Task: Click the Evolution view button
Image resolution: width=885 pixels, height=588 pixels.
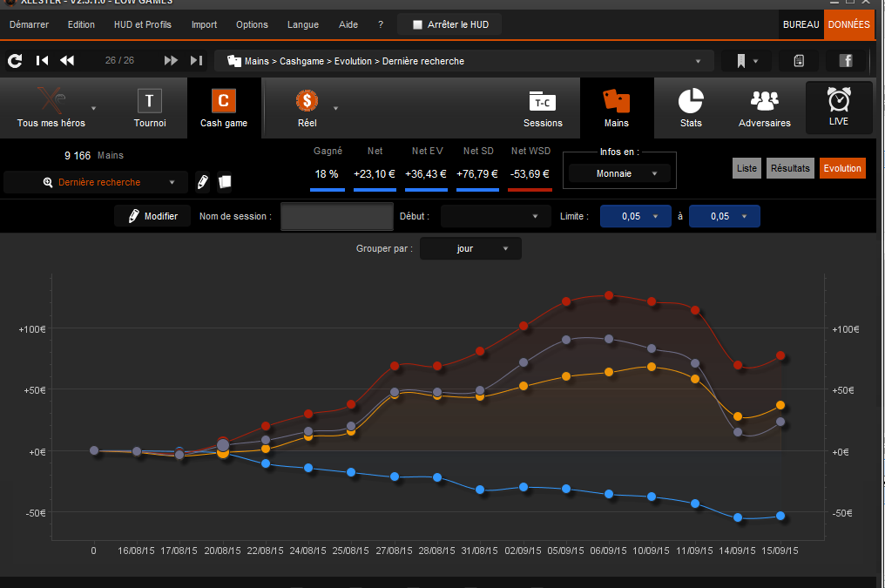Action: pos(842,168)
